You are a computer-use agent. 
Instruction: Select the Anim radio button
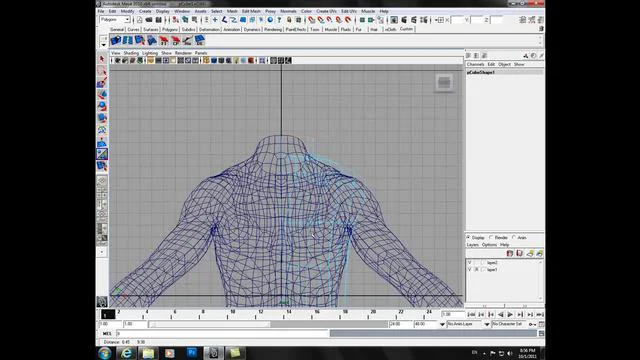[514, 238]
